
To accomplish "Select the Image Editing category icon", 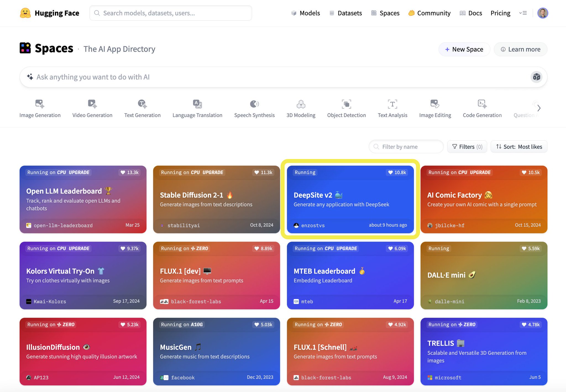I will coord(435,104).
